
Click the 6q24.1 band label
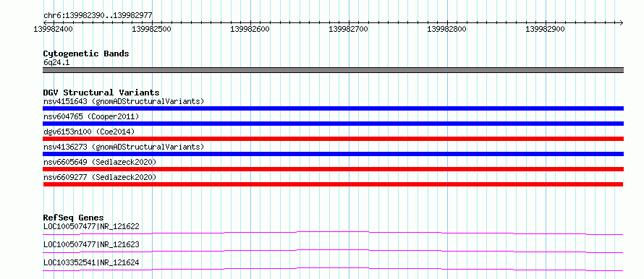(x=56, y=63)
